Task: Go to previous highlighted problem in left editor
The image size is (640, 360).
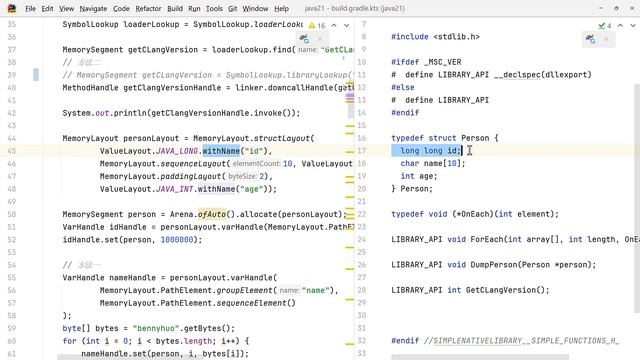Action: (334, 25)
